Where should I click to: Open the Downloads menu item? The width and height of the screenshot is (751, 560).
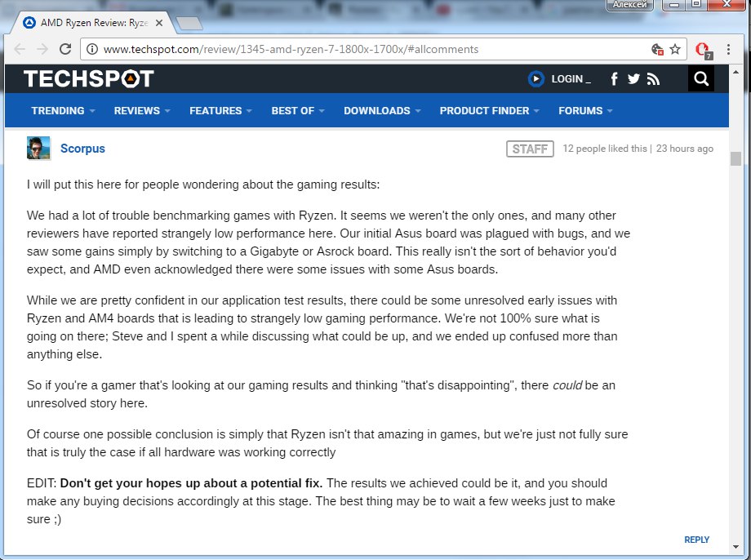click(x=382, y=111)
